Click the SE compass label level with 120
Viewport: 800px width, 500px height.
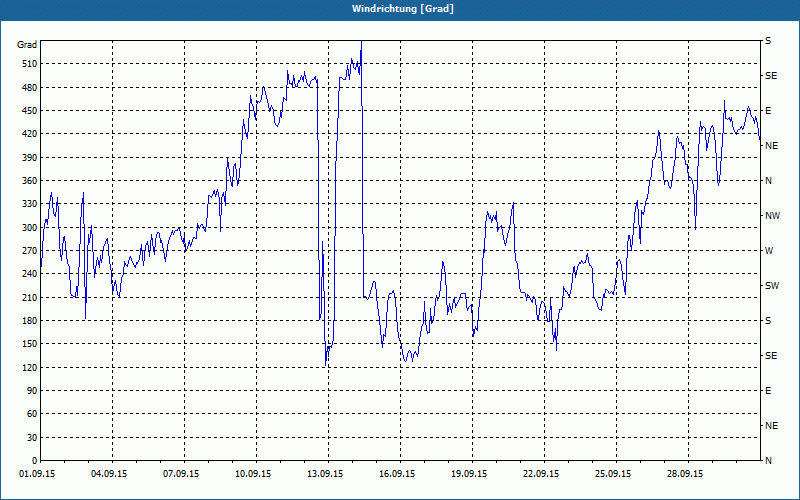pyautogui.click(x=771, y=356)
